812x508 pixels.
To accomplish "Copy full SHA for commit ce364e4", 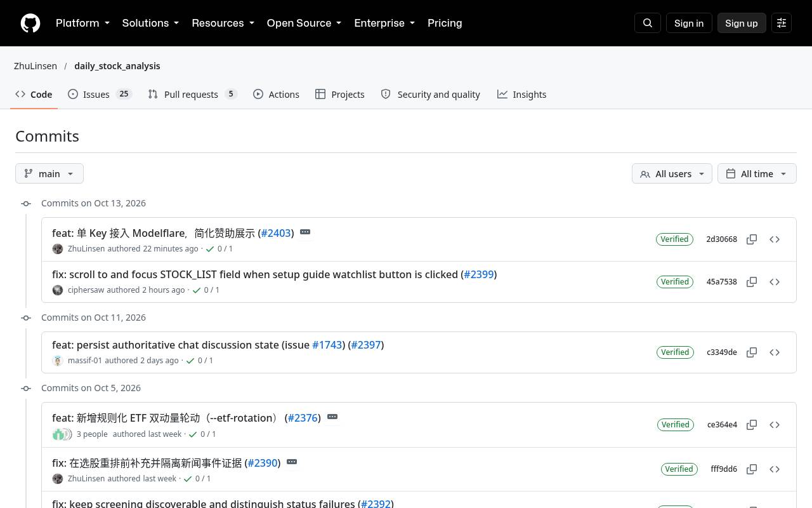I will [752, 425].
